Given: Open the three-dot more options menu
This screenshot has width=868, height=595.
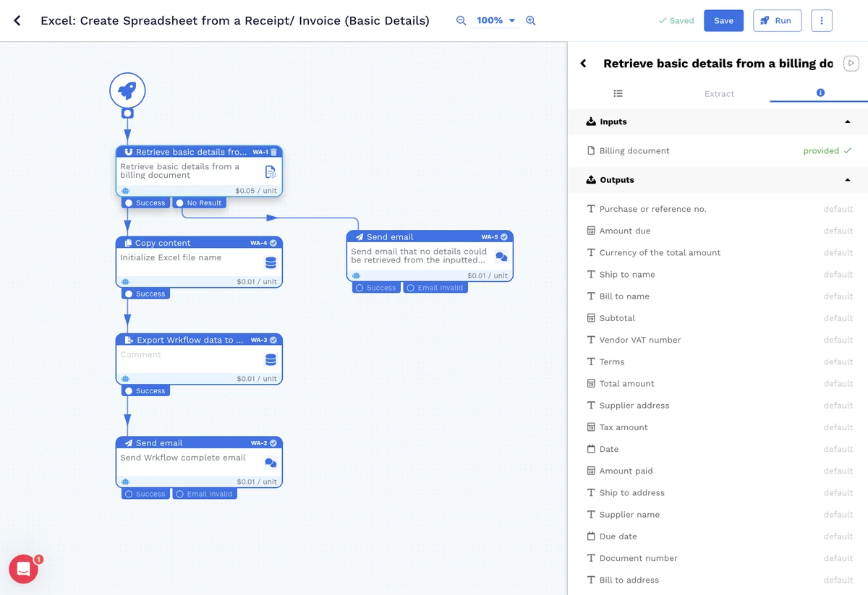Looking at the screenshot, I should pos(822,21).
